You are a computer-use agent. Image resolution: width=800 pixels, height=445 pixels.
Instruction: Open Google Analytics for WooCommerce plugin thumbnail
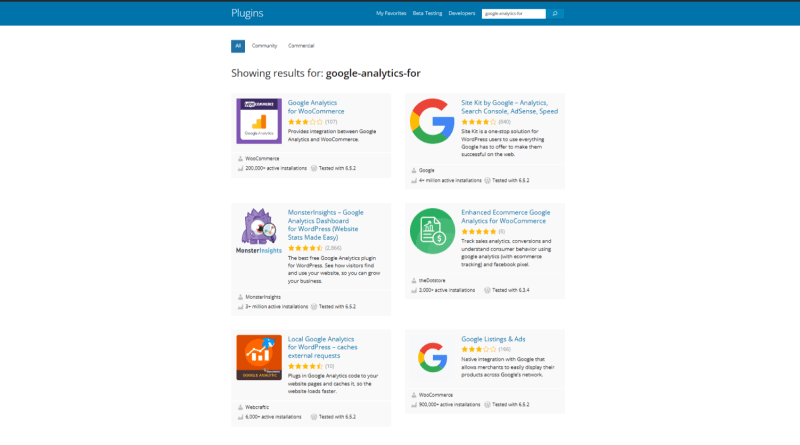pyautogui.click(x=259, y=121)
